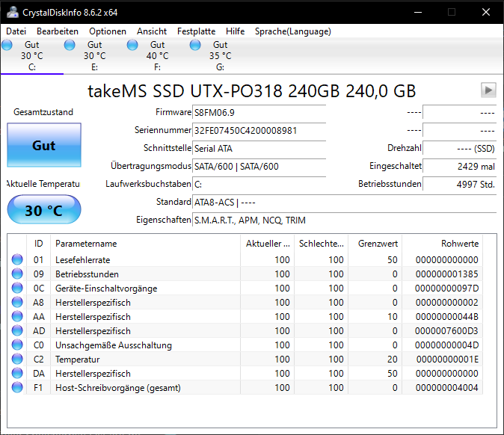The height and width of the screenshot is (435, 504).
Task: Select the Lesefehlerrate parameter name
Action: click(x=82, y=260)
